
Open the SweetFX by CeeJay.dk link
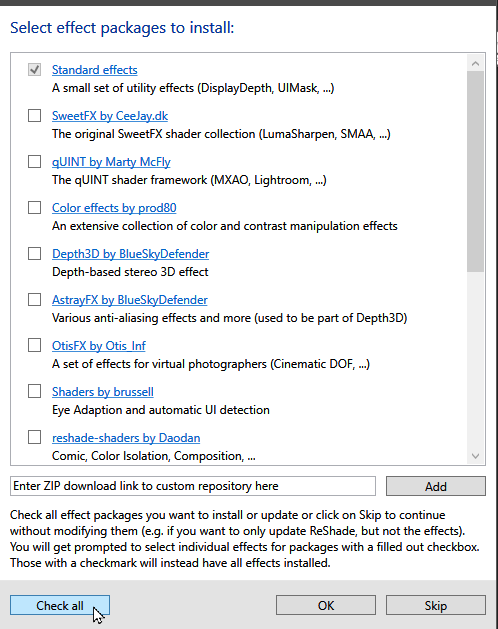(110, 116)
